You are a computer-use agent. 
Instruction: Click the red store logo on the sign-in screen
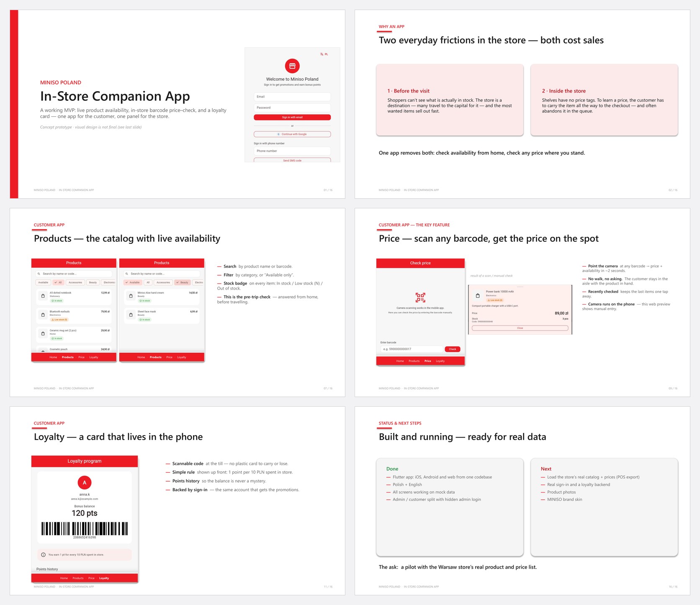pos(292,66)
